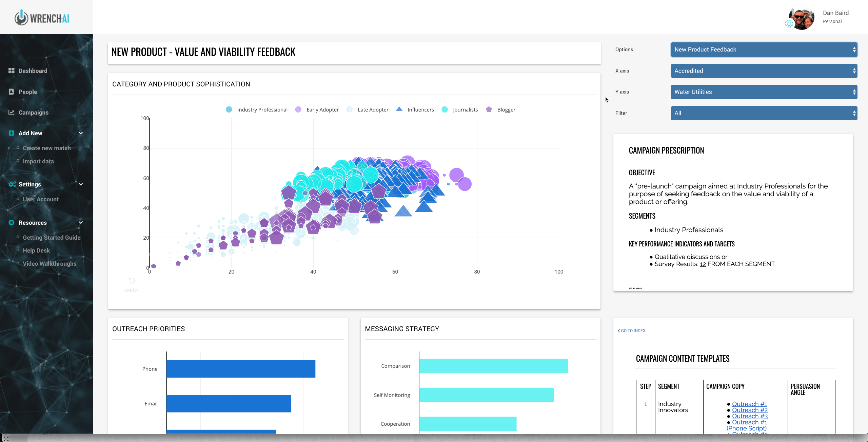
Task: Open the Y axis Water Utilities dropdown
Action: pos(764,92)
